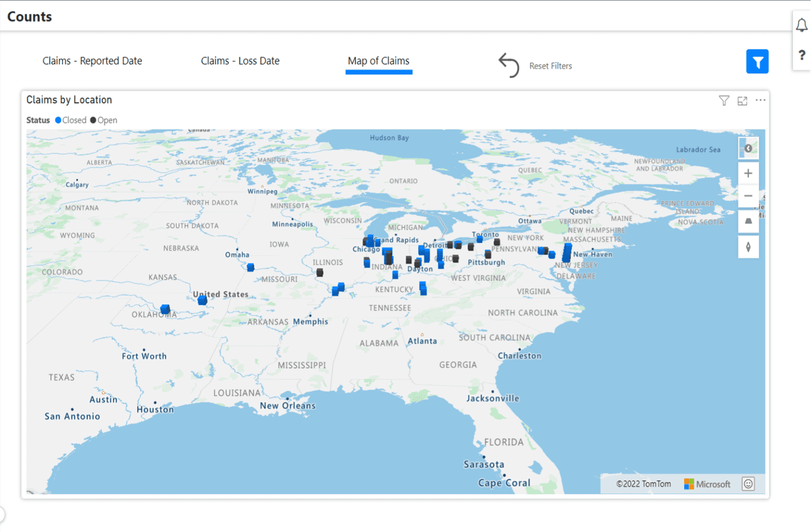
Task: Click the map feedback smiley icon
Action: [x=748, y=483]
